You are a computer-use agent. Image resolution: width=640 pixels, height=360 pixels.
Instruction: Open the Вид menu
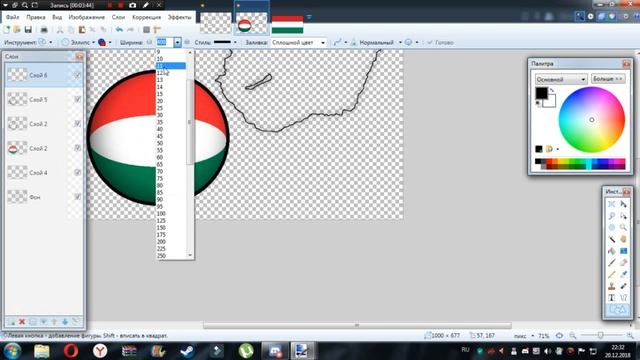57,17
